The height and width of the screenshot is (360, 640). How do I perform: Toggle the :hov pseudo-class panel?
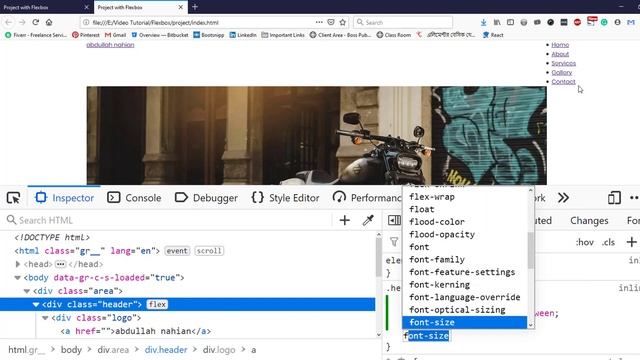584,242
